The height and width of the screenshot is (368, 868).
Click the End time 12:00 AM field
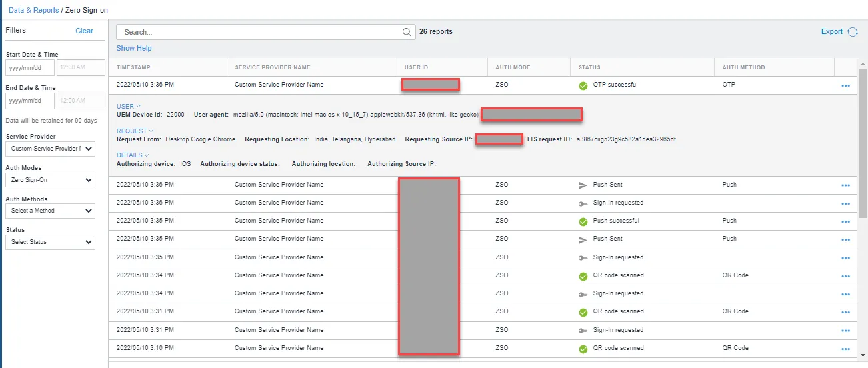[81, 101]
